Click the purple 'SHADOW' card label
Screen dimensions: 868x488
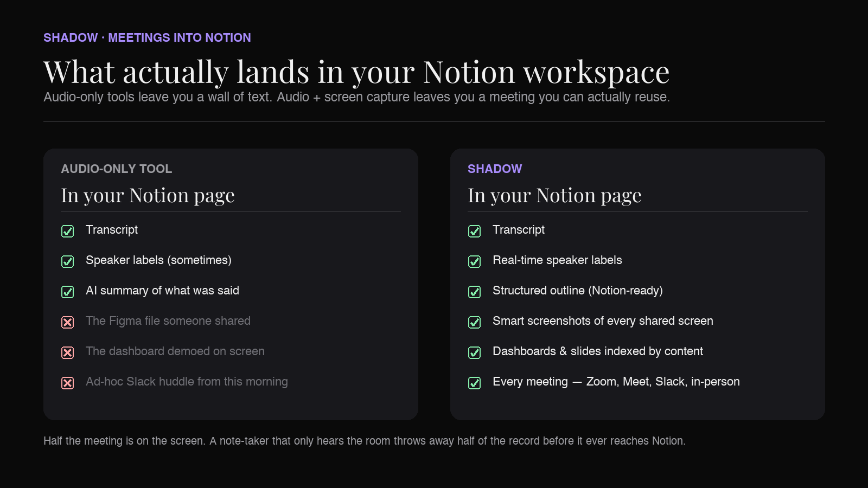495,169
